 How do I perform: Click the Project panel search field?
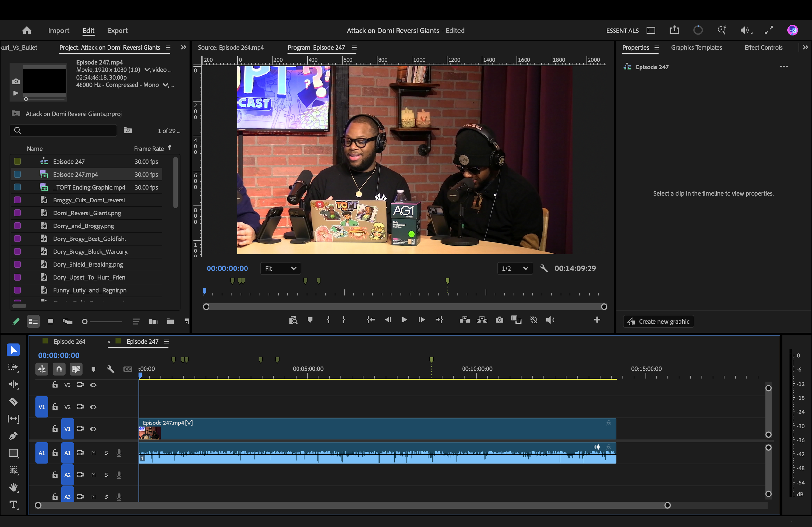coord(63,130)
